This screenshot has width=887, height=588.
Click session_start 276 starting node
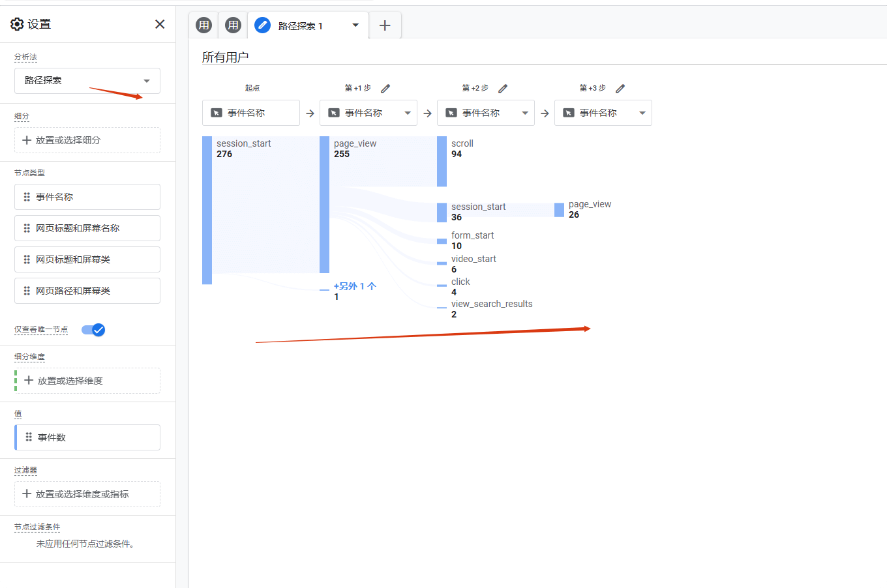click(x=207, y=210)
